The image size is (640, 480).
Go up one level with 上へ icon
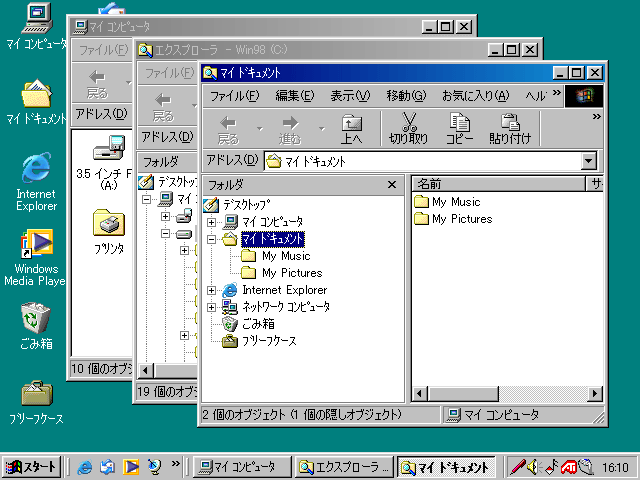352,129
